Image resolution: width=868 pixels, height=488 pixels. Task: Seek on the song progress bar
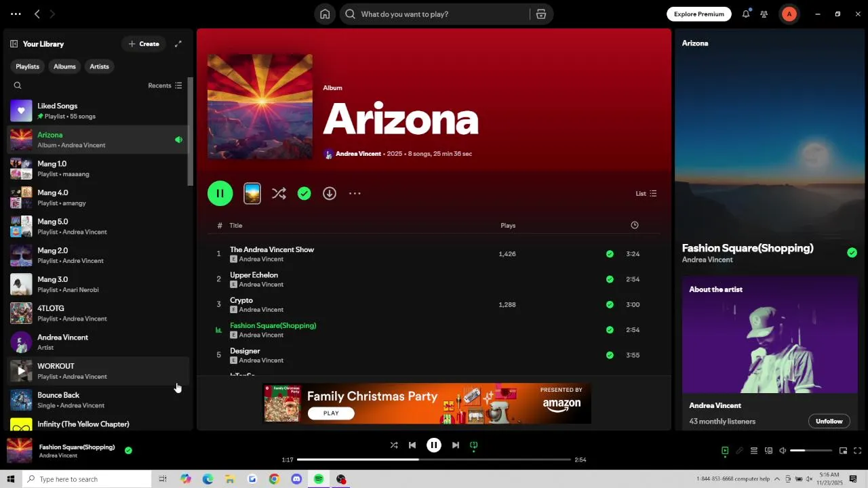click(x=434, y=460)
